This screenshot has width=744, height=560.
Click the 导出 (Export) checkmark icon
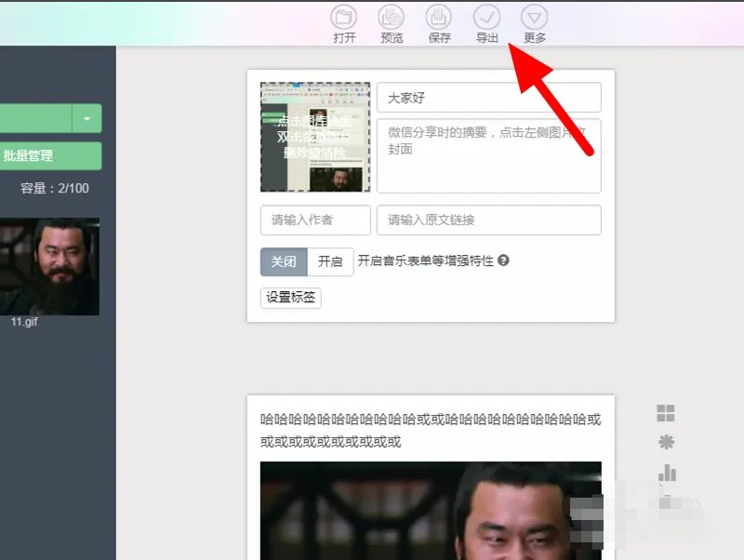[486, 19]
